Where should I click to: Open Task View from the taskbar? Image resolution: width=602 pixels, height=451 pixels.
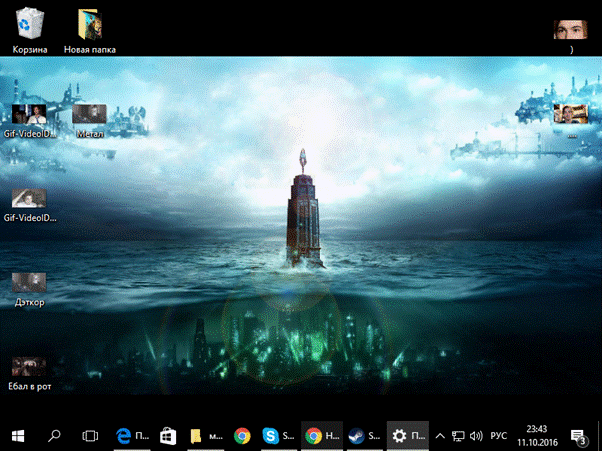[90, 436]
